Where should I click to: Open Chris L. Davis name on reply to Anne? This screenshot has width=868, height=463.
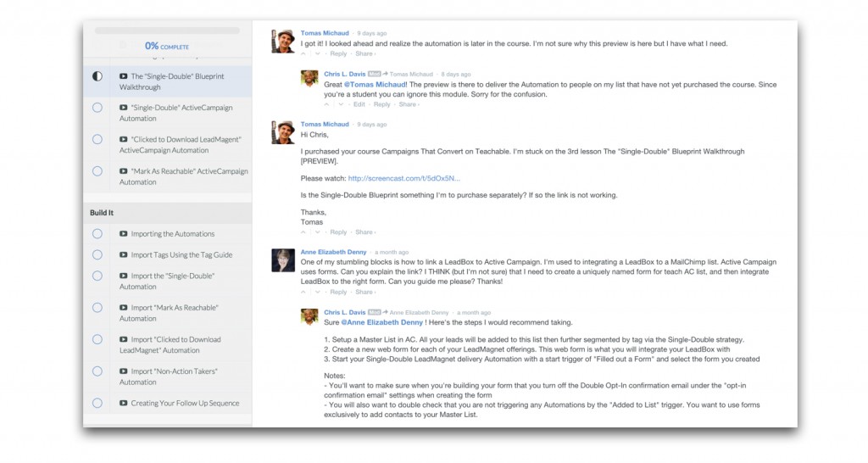345,313
